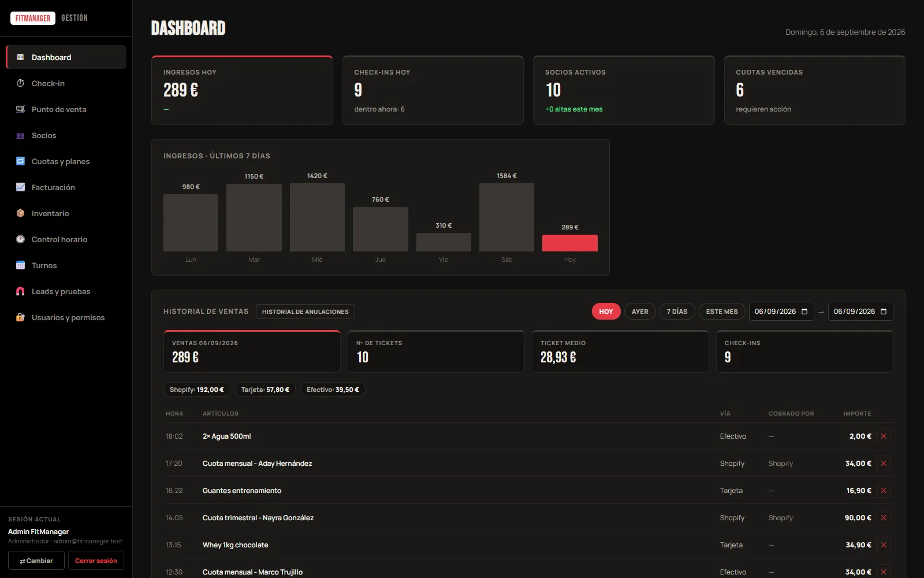Click the Leads y pruebas magnet icon
The width and height of the screenshot is (924, 578).
[20, 291]
